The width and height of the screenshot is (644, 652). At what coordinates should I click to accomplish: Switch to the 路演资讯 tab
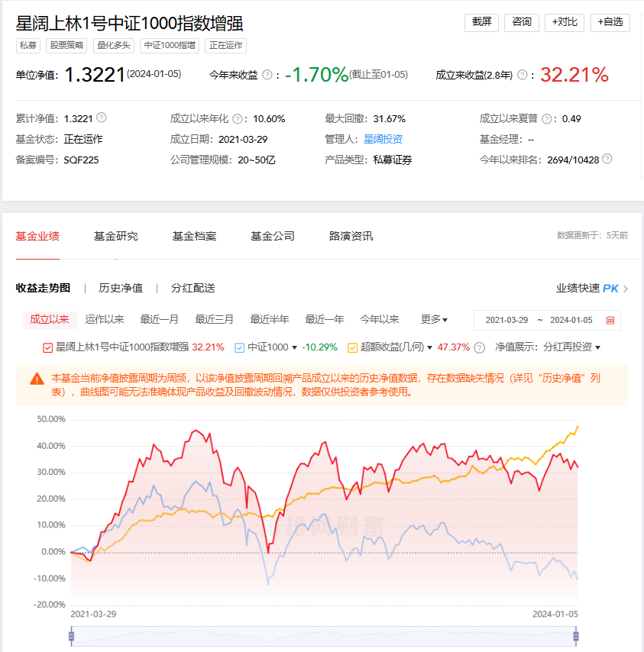click(351, 236)
